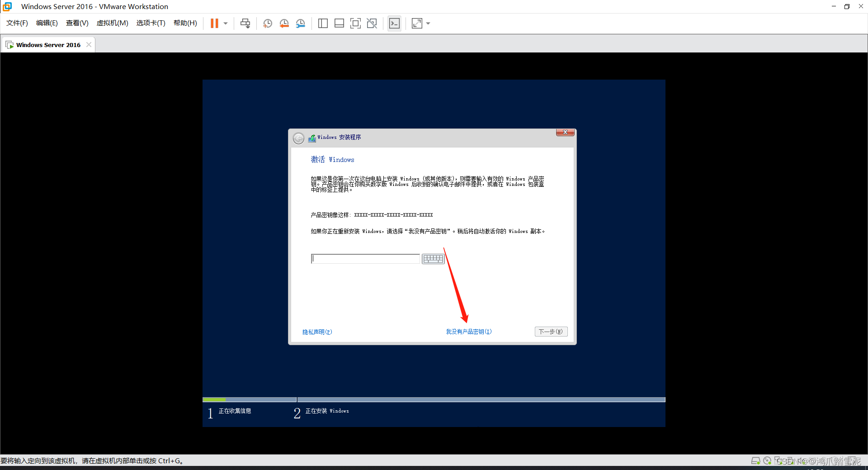Image resolution: width=868 pixels, height=470 pixels.
Task: Take a snapshot of the VM
Action: 268,23
